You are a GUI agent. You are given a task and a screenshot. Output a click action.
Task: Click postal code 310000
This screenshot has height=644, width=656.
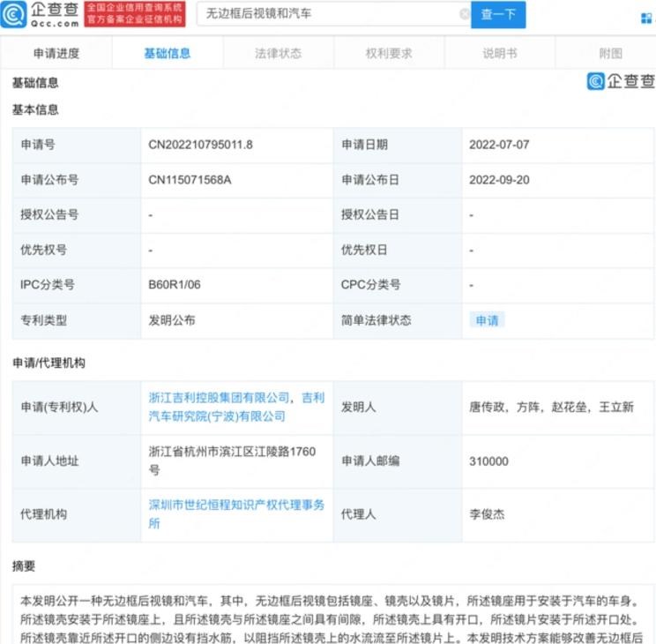[x=488, y=461]
